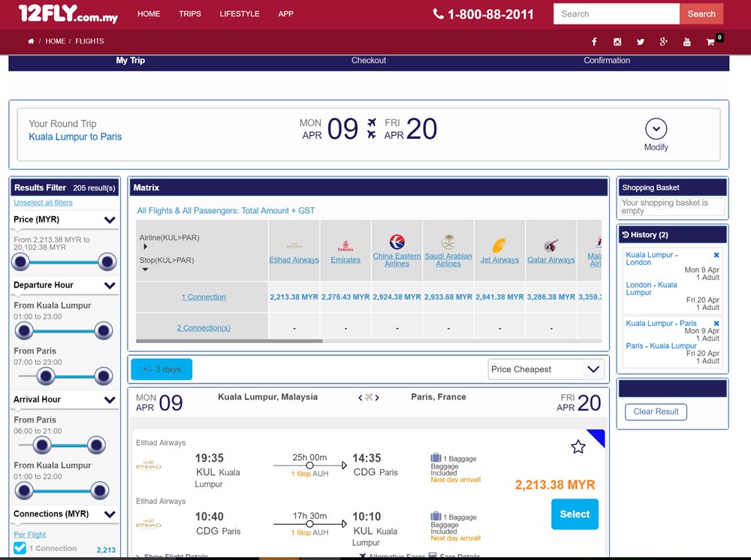Click the Departure From Kuala Lumpur latest-time handle
The image size is (751, 560).
click(103, 331)
